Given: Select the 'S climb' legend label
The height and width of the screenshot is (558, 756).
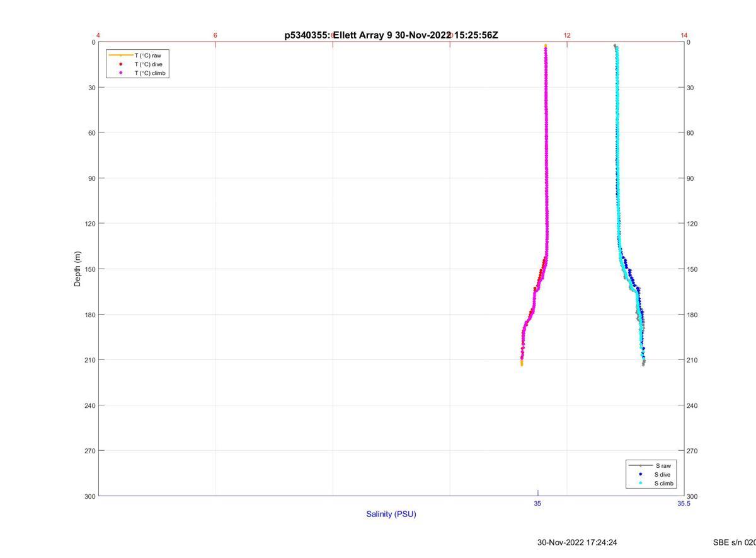Looking at the screenshot, I should click(664, 484).
